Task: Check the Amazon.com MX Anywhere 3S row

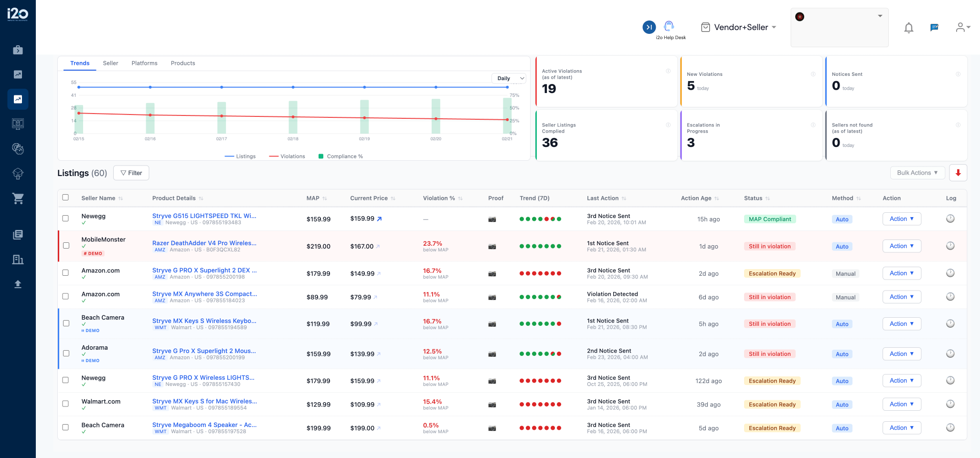Action: (x=65, y=296)
